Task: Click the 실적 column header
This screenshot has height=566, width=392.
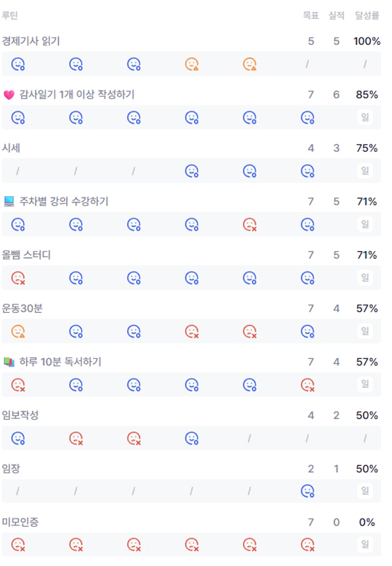Action: pyautogui.click(x=336, y=16)
